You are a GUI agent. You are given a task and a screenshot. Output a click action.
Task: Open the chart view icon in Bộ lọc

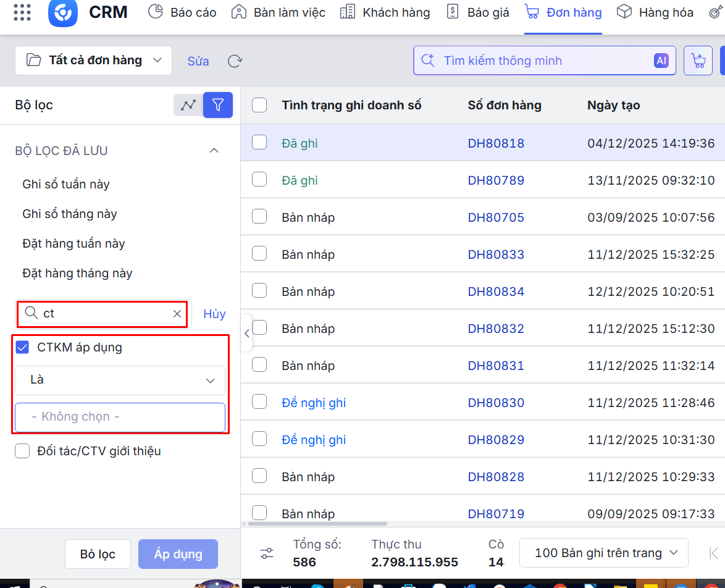pyautogui.click(x=188, y=105)
